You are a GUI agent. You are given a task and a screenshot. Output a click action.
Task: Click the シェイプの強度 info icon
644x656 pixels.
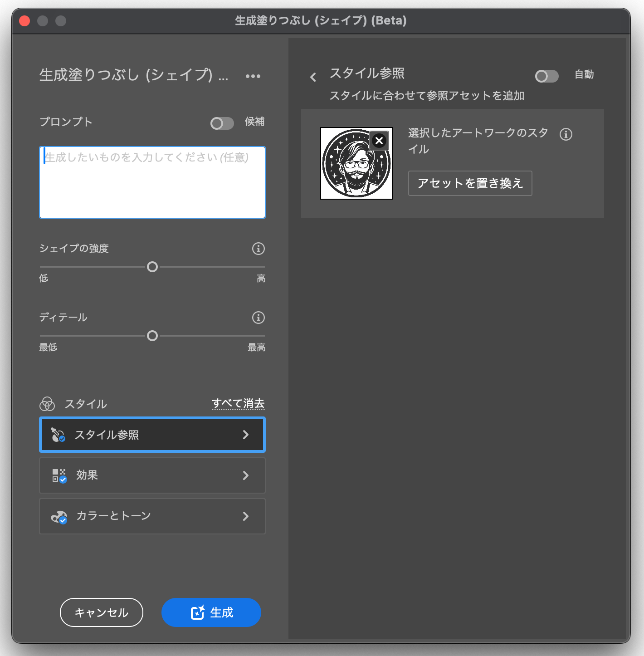coord(258,249)
